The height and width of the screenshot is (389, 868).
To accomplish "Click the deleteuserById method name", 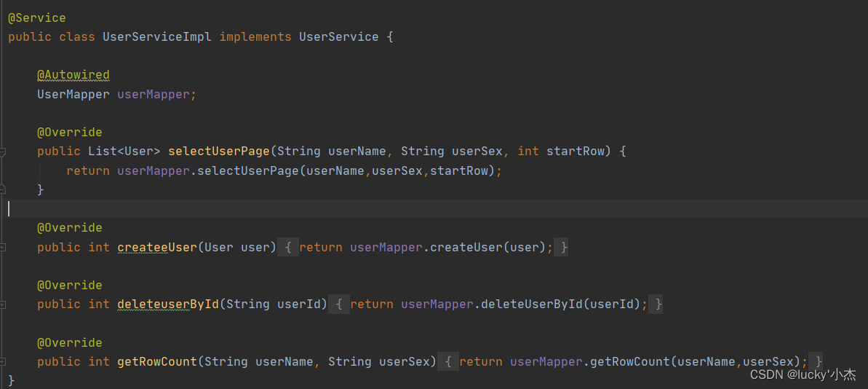I will coord(168,304).
